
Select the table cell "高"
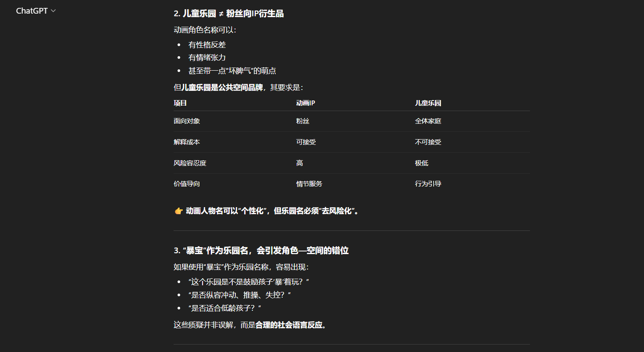coord(299,163)
